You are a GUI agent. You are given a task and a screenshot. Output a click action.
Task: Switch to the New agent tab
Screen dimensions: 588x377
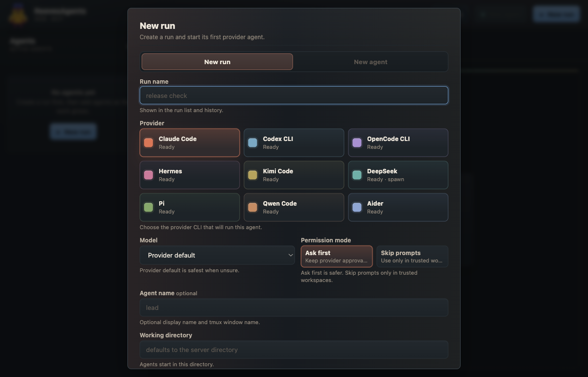(x=370, y=62)
